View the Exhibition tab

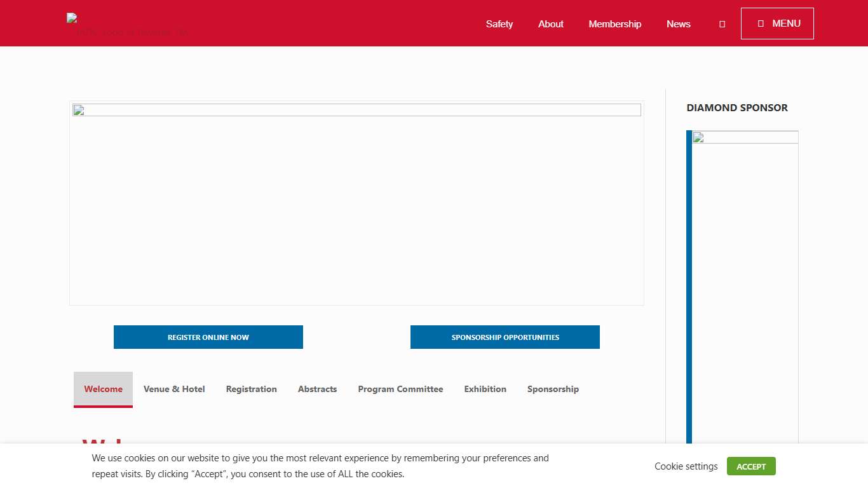point(485,389)
